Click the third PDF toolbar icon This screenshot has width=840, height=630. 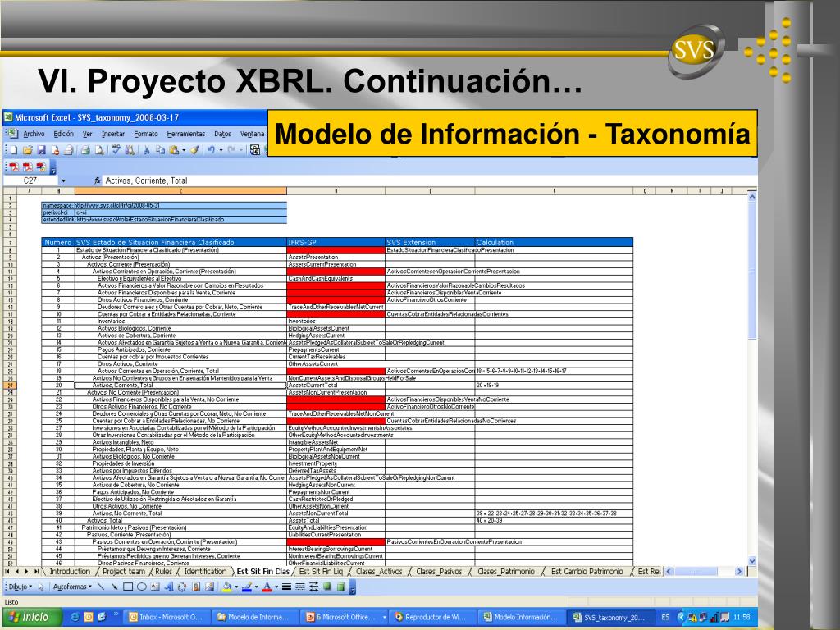(x=41, y=167)
